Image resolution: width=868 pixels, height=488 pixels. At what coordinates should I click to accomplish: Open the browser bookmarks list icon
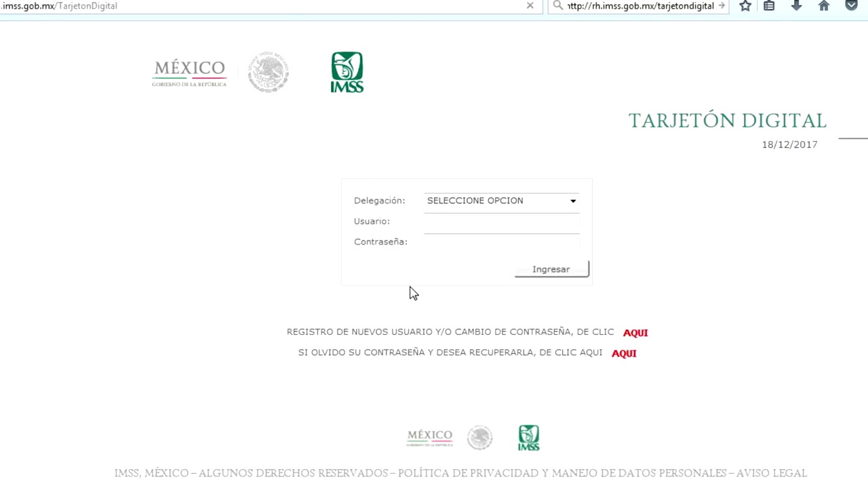[x=769, y=5]
